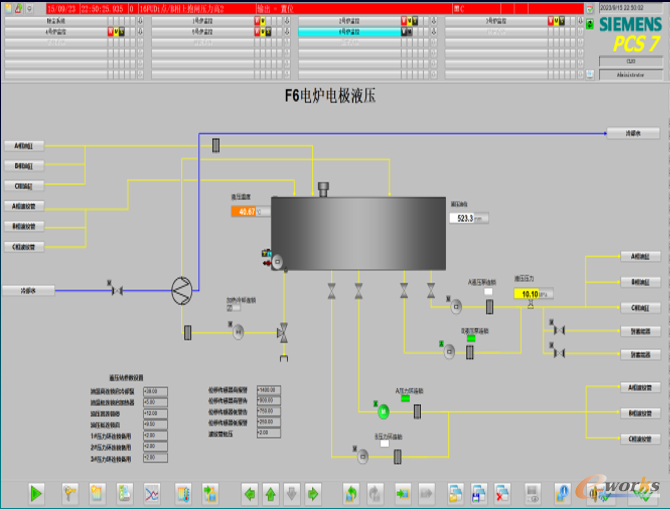Open the 4号炉 overview button in second row
Viewport: 670px width, 509px height.
[56, 32]
